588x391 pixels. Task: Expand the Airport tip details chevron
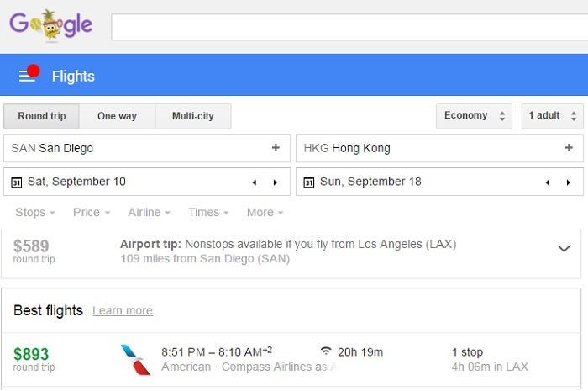coord(564,249)
